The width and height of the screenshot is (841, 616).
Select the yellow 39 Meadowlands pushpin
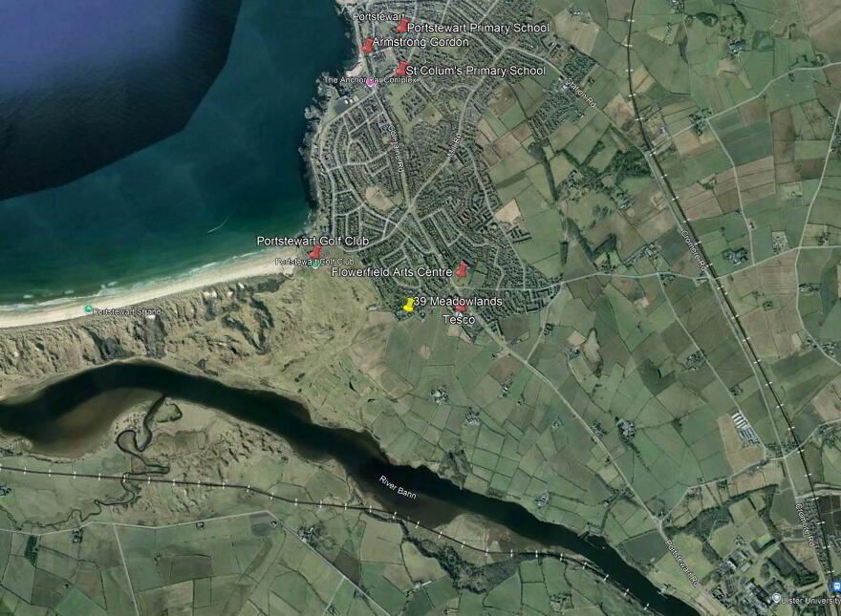[409, 305]
